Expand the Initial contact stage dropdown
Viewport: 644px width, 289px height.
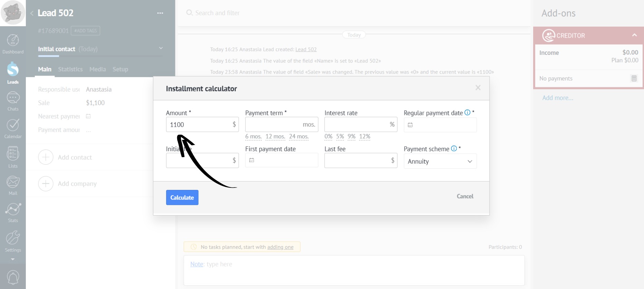[161, 48]
